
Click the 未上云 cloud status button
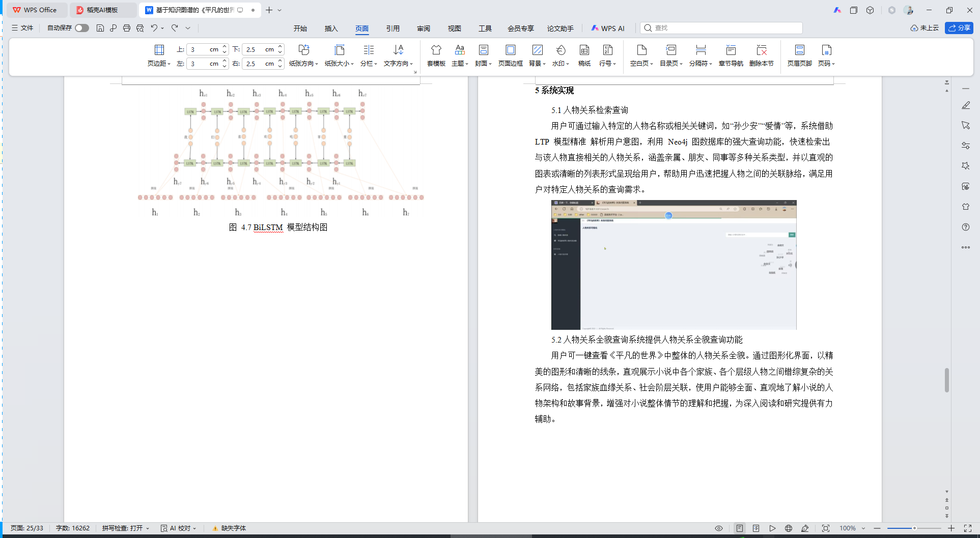[x=925, y=28]
